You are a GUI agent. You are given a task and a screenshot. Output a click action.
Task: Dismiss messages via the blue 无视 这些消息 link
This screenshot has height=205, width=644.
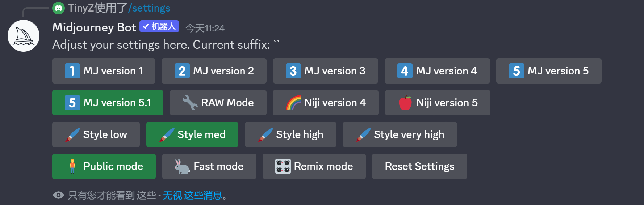point(192,195)
